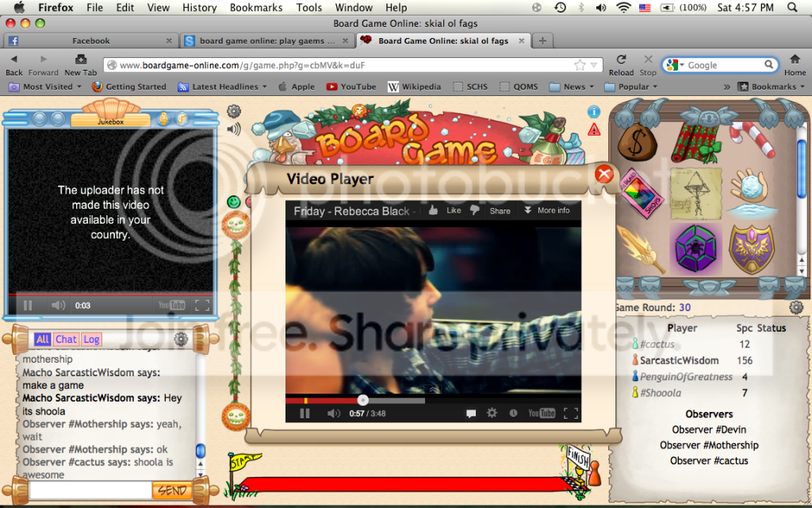Open video quality settings gear
The width and height of the screenshot is (812, 508).
pos(492,413)
